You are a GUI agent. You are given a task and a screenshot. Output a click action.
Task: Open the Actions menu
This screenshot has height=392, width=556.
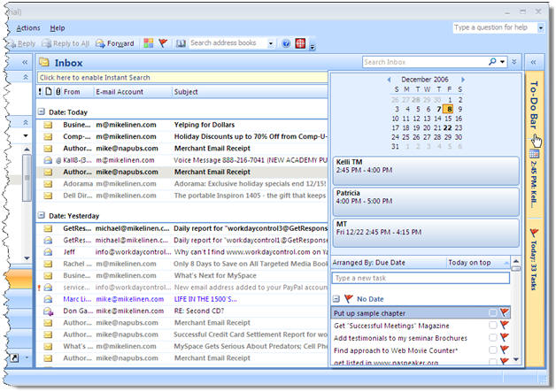[27, 28]
